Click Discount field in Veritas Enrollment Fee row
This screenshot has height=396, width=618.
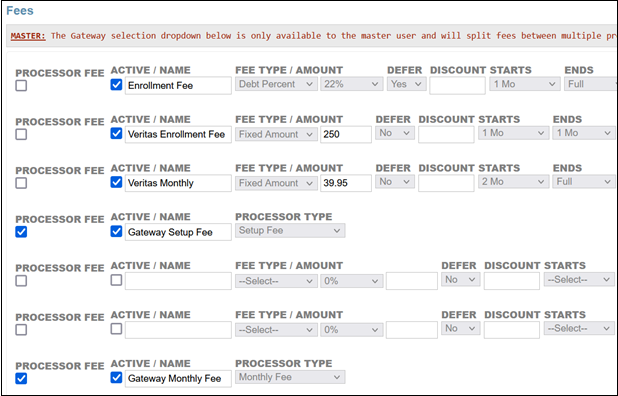click(446, 134)
